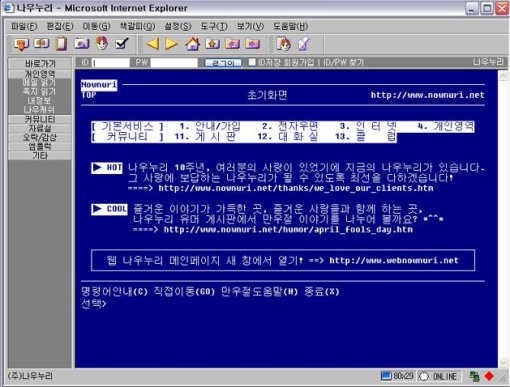Select terminal menu item 11. 게시판
This screenshot has height=387, width=510.
(x=205, y=137)
